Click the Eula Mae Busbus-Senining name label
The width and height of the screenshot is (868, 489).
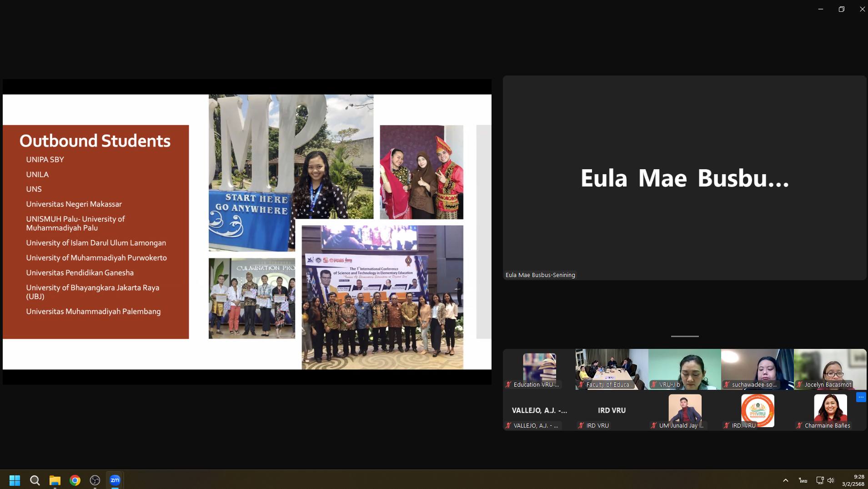[540, 275]
